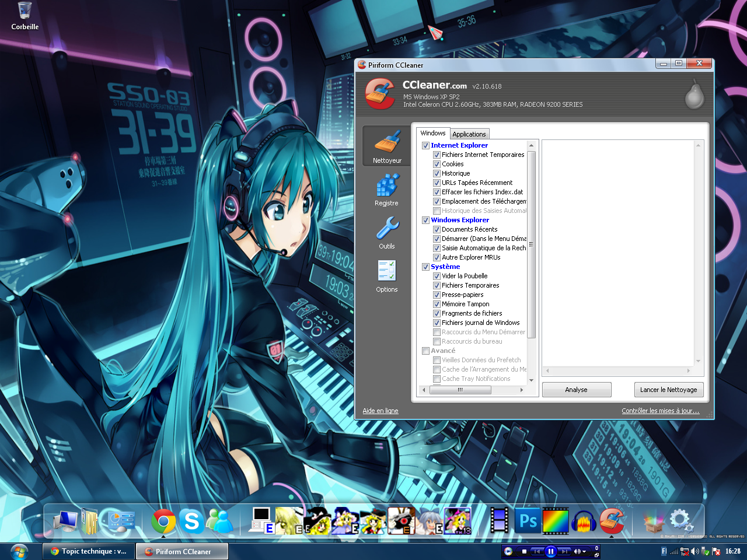The height and width of the screenshot is (560, 747).
Task: Enable Vieilles Données du Prefetch
Action: coord(437,360)
